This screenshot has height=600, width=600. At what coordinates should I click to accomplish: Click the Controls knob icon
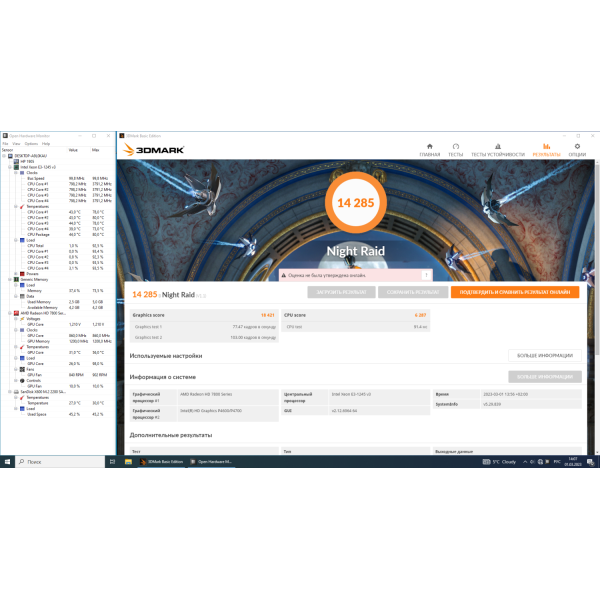pos(22,381)
